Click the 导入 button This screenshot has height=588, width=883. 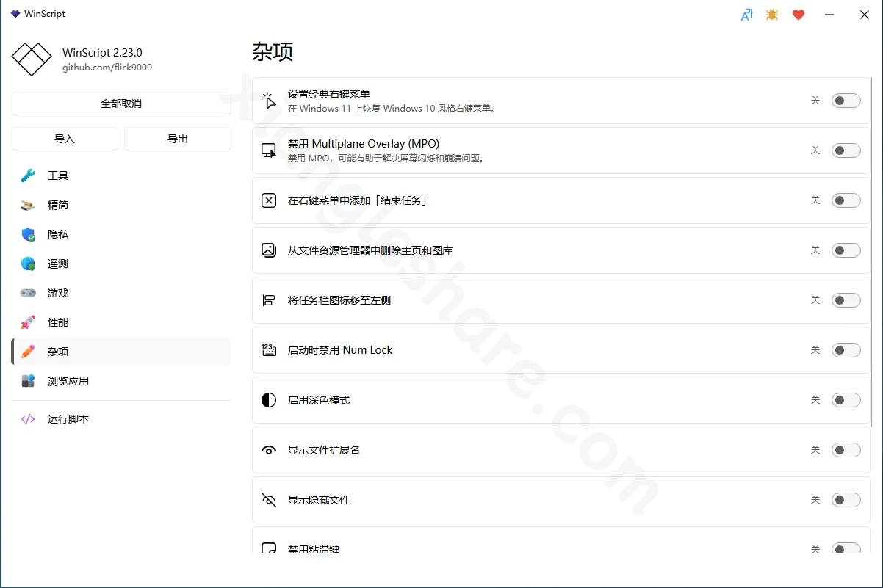(65, 139)
